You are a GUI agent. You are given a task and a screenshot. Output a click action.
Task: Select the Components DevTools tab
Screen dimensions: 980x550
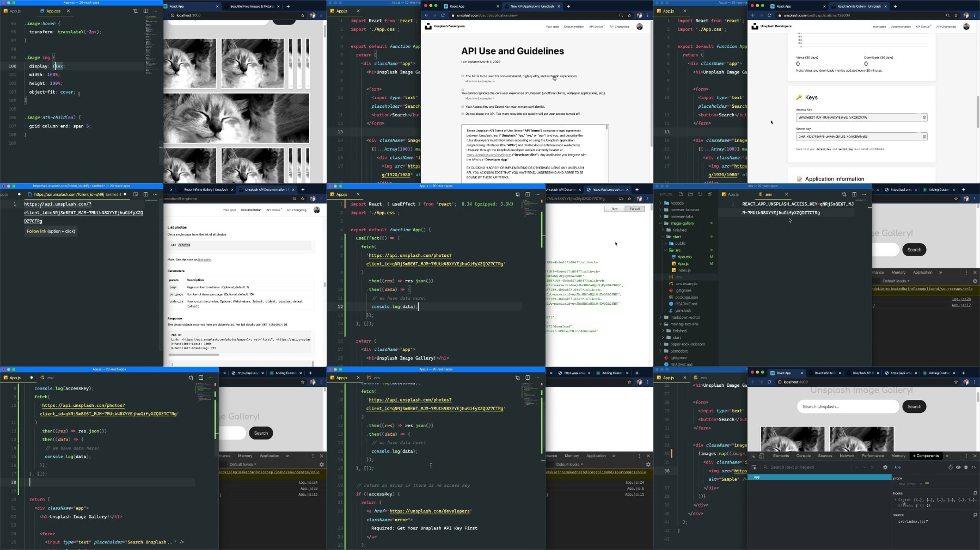[x=926, y=456]
